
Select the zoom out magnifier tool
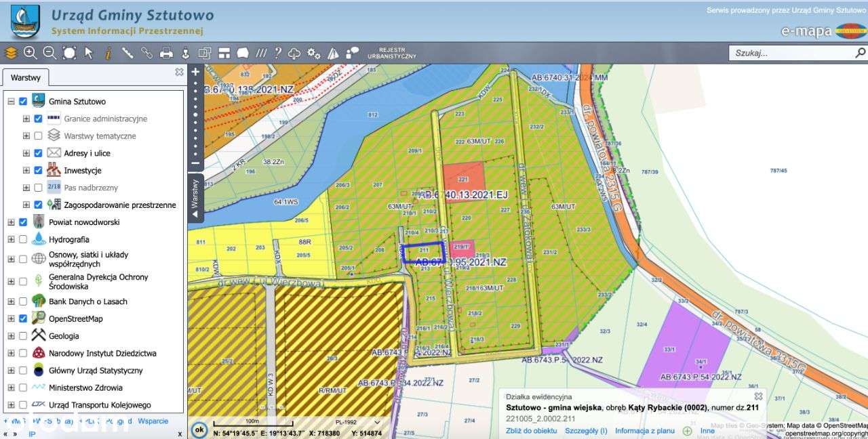pyautogui.click(x=50, y=53)
